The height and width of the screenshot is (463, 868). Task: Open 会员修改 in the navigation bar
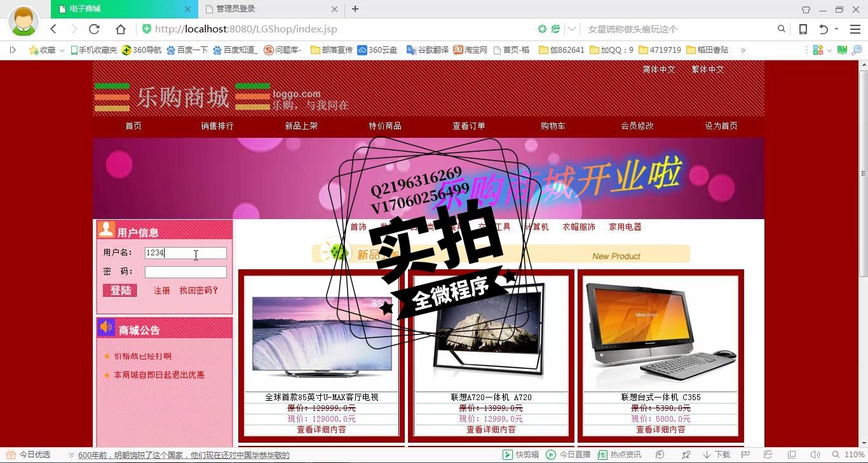637,126
